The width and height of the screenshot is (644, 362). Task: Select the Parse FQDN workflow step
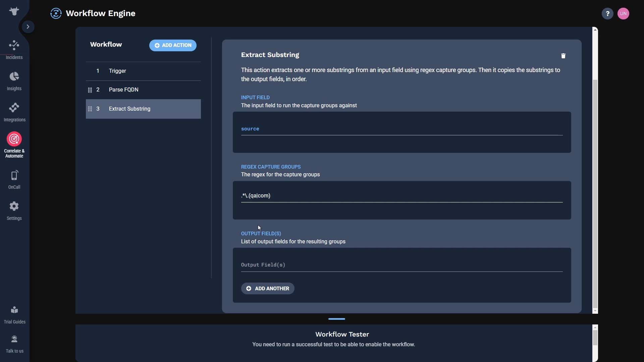[143, 90]
